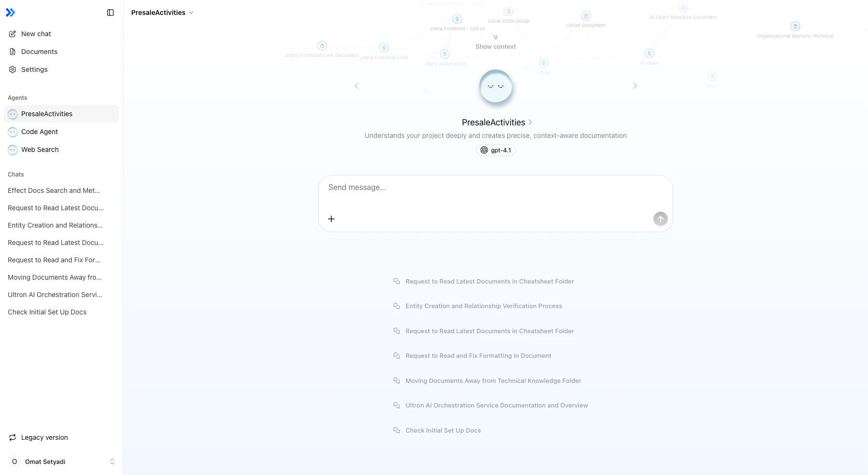This screenshot has width=868, height=475.
Task: Open agent details via PresaleActivities title chevron
Action: click(x=530, y=122)
